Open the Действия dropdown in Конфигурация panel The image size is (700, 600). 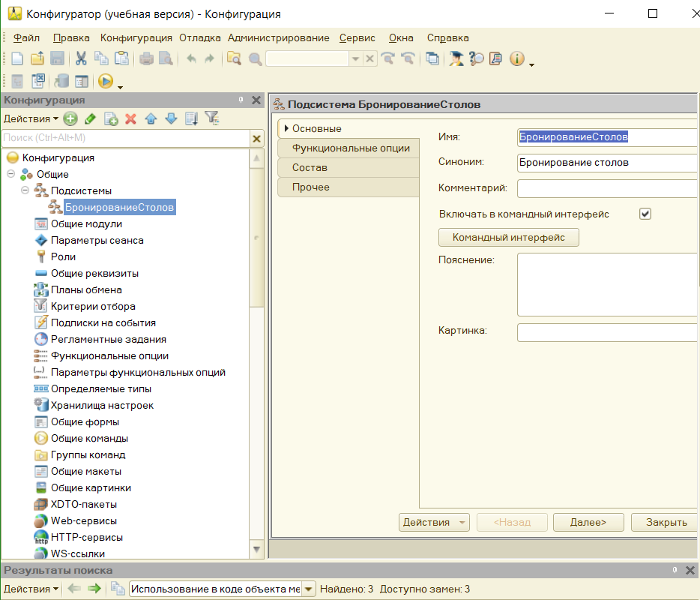point(31,118)
